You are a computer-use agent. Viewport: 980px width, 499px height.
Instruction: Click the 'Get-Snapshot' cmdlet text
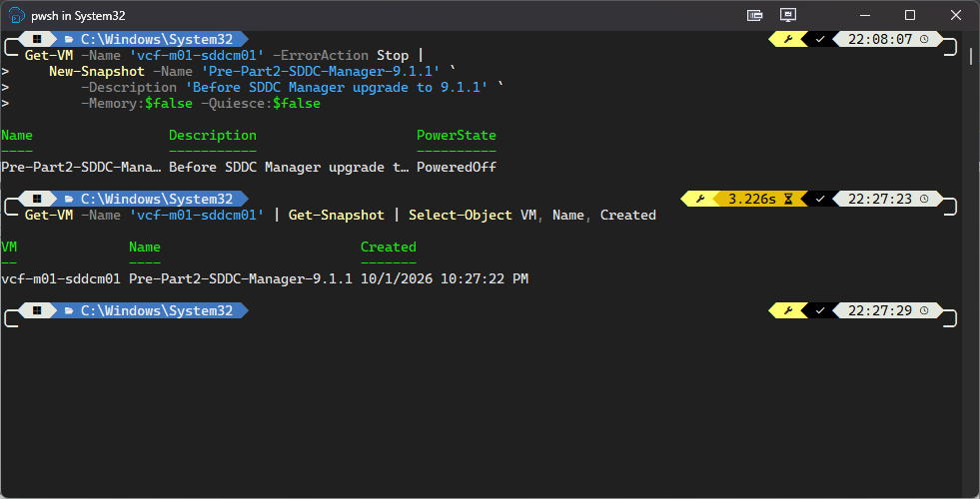coord(337,215)
